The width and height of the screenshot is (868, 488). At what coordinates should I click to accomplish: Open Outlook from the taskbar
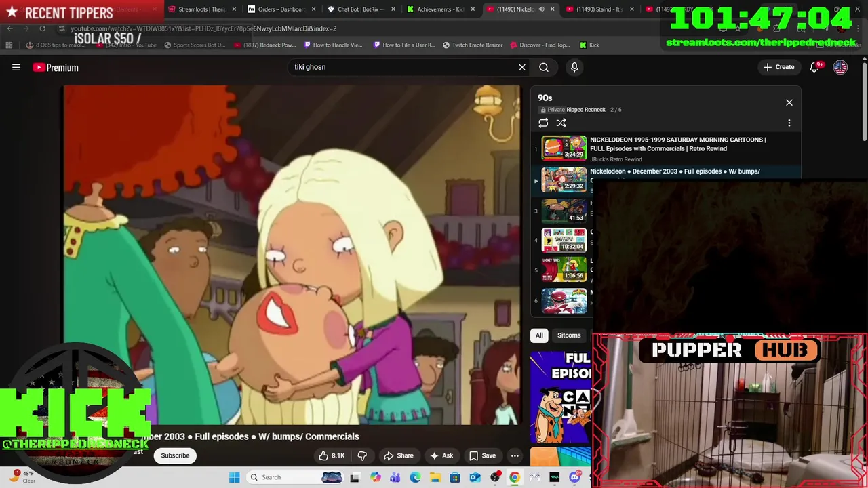tap(475, 477)
